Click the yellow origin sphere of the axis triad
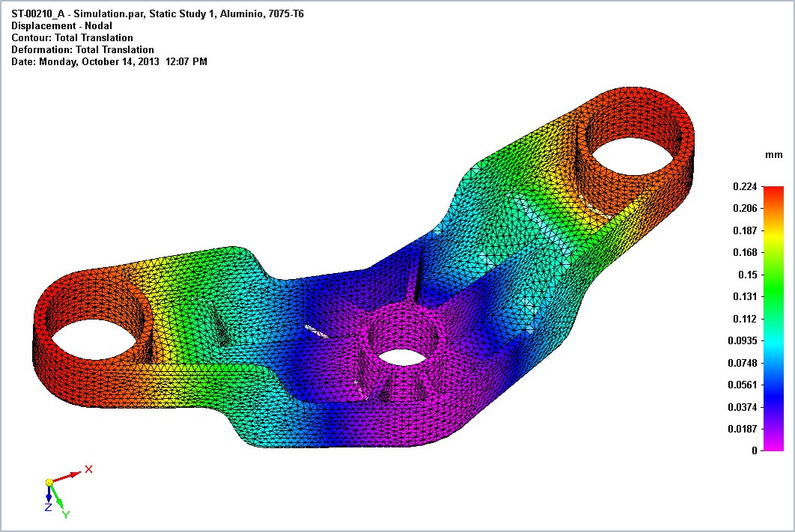 click(x=49, y=483)
